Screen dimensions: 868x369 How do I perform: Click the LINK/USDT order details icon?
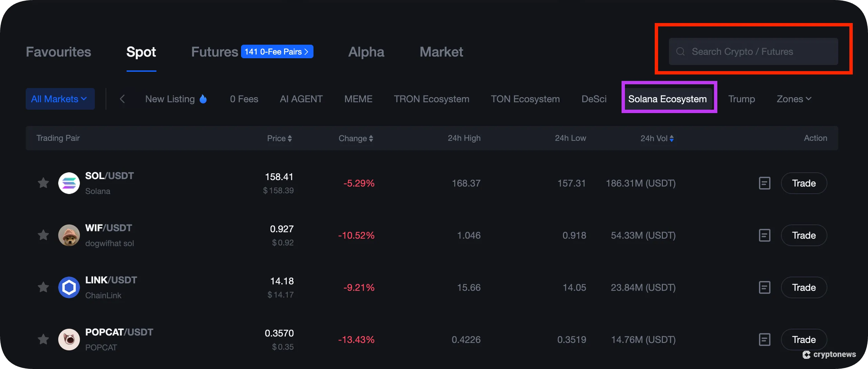coord(764,287)
